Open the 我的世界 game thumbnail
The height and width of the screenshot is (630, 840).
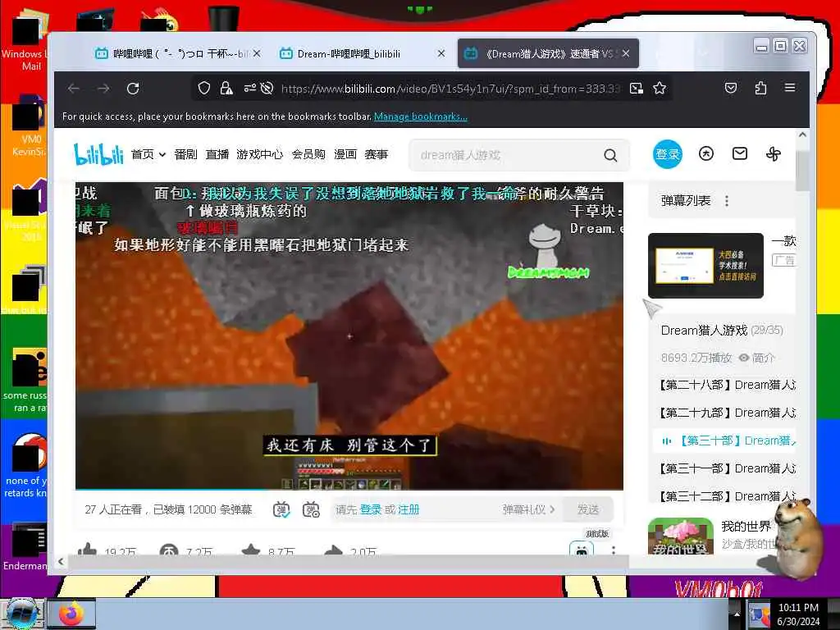pyautogui.click(x=680, y=536)
